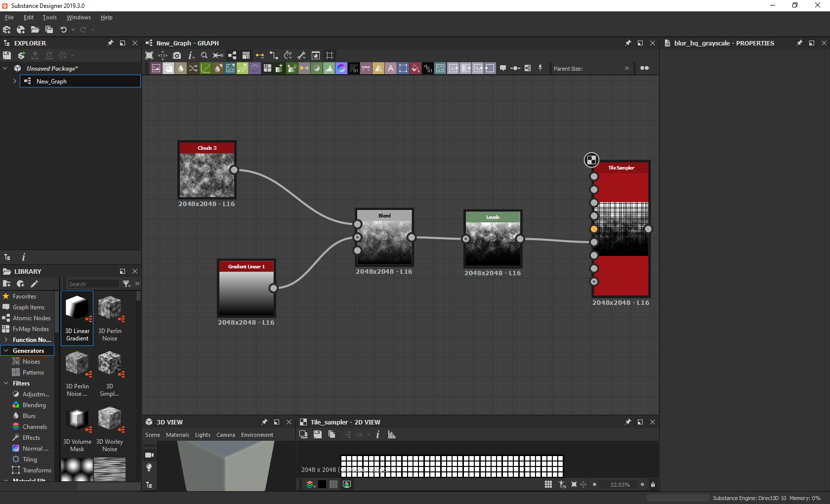830x504 pixels.
Task: Click the 3D view lightbulb icon
Action: (x=149, y=467)
